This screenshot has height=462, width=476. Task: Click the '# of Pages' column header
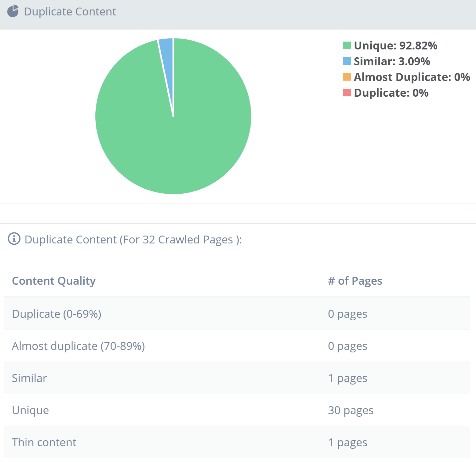[x=355, y=281]
